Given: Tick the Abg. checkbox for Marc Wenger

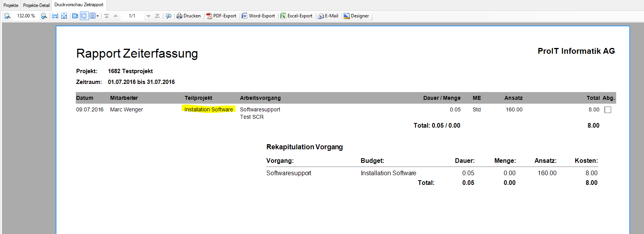Looking at the screenshot, I should (x=608, y=110).
